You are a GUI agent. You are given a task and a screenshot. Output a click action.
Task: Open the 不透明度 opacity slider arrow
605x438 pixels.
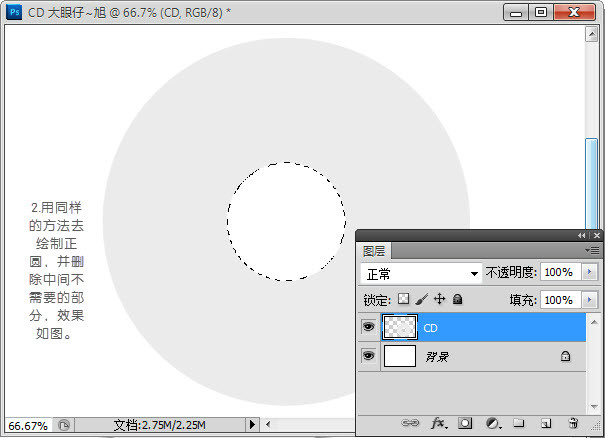pyautogui.click(x=589, y=272)
